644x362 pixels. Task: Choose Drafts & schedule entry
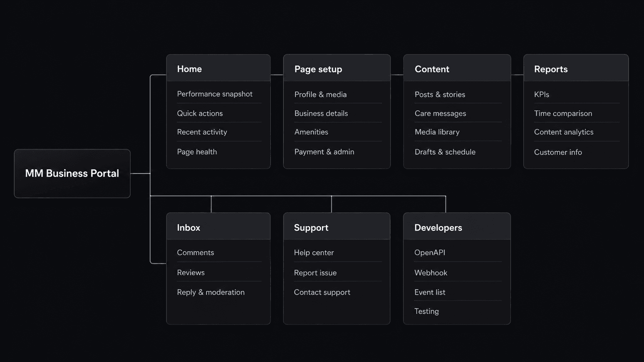pyautogui.click(x=445, y=152)
